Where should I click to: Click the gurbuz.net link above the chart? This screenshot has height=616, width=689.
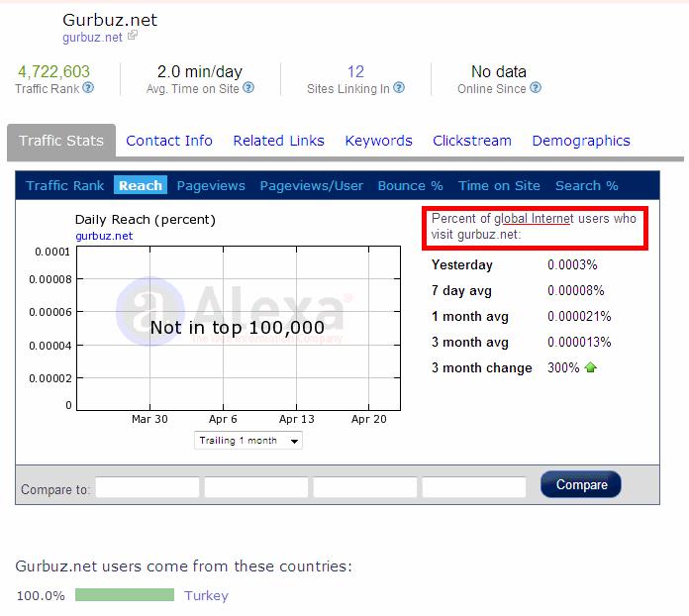pyautogui.click(x=104, y=236)
